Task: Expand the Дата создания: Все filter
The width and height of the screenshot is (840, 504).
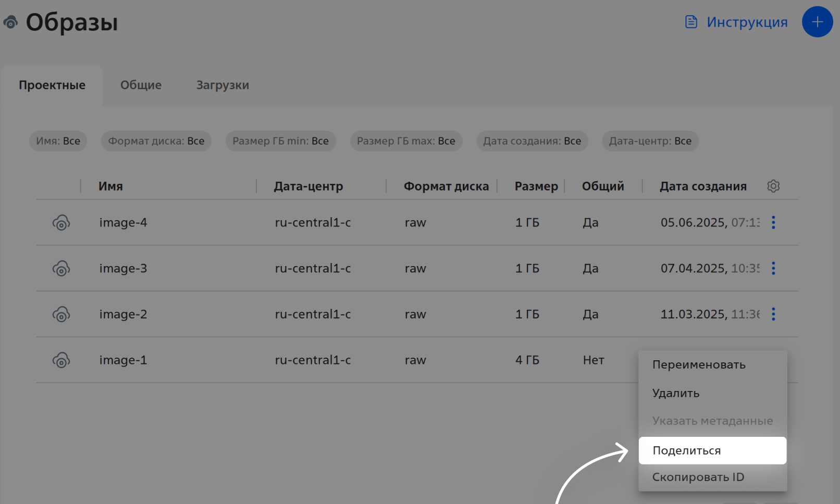Action: pos(532,141)
